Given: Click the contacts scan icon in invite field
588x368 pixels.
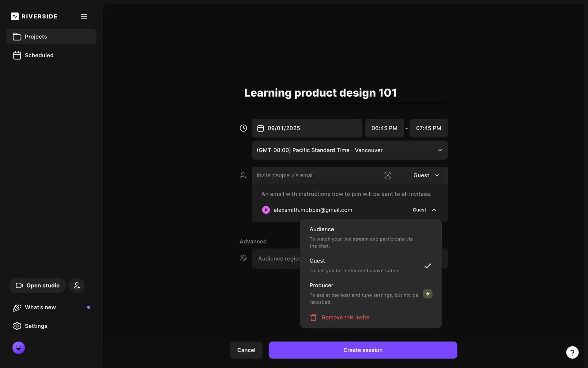Looking at the screenshot, I should coord(387,175).
